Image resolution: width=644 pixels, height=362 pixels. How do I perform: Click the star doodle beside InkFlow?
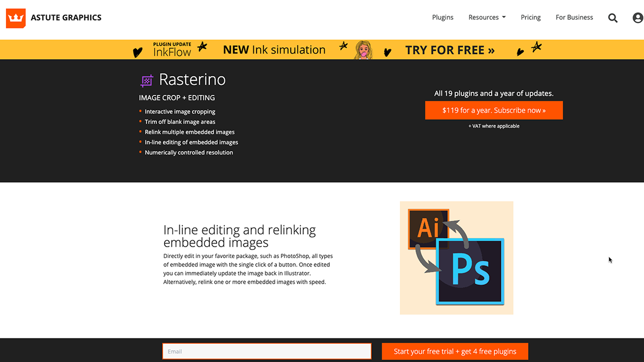pos(202,47)
